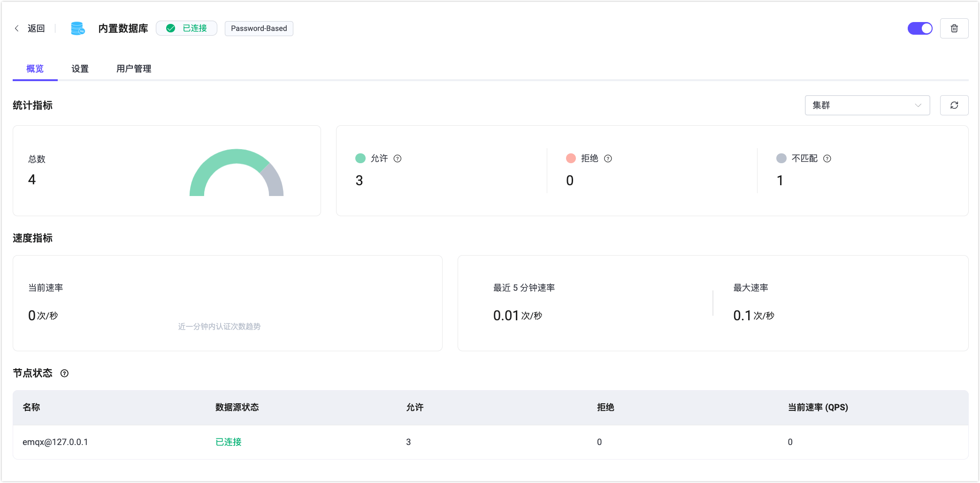Click the dropdown arrow in 集群 selector
Viewport: 980px width, 483px height.
[x=918, y=106]
